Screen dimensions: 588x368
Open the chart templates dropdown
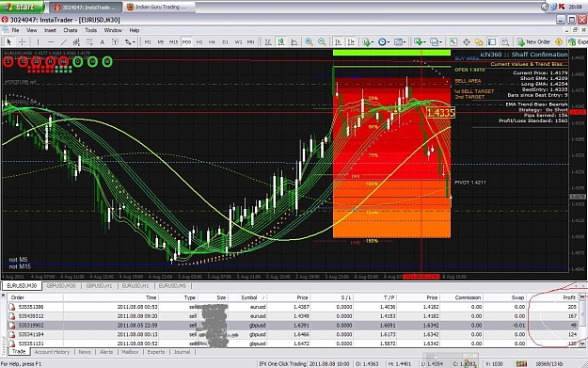point(400,42)
